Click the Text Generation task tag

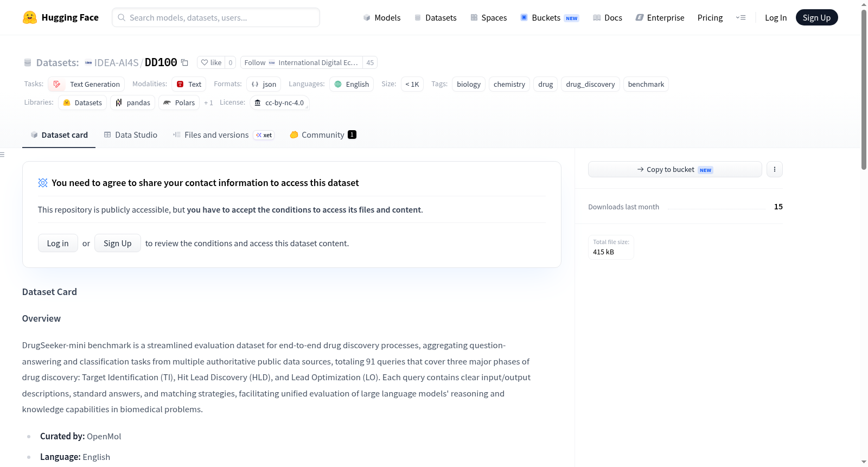pos(86,84)
